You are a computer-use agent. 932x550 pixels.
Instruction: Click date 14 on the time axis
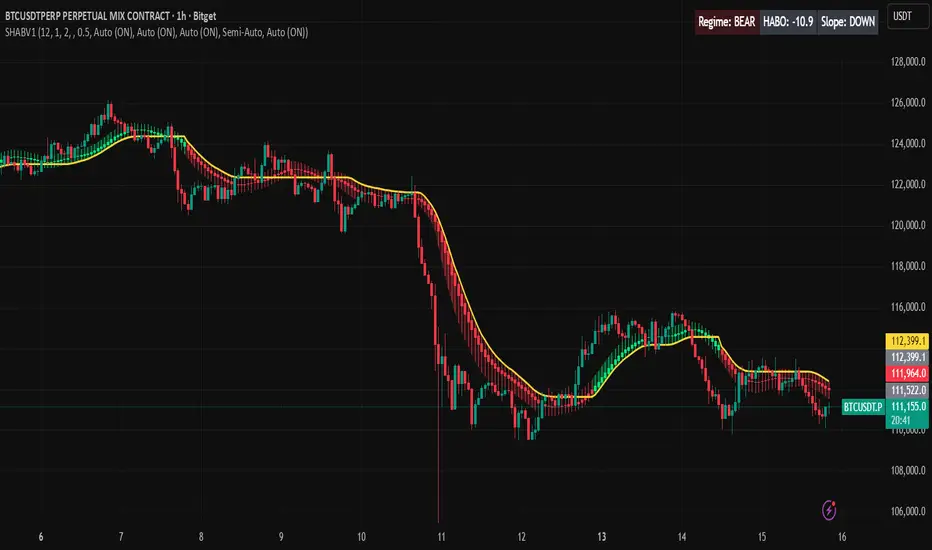point(682,537)
